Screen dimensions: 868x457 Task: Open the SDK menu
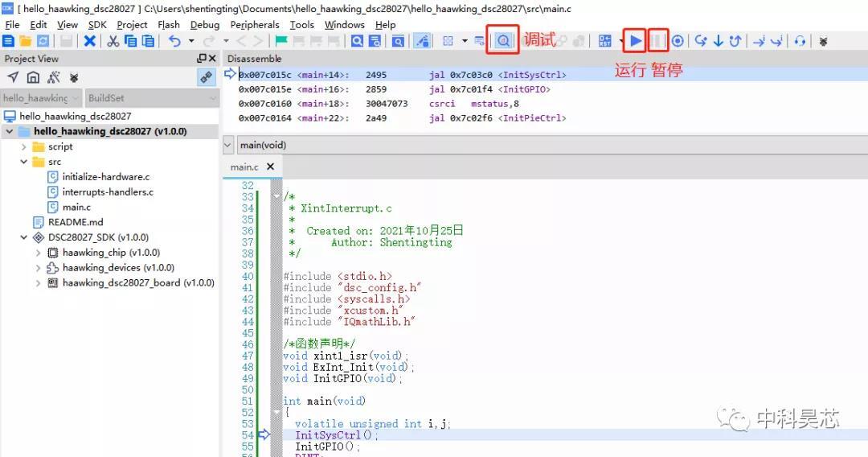[97, 25]
